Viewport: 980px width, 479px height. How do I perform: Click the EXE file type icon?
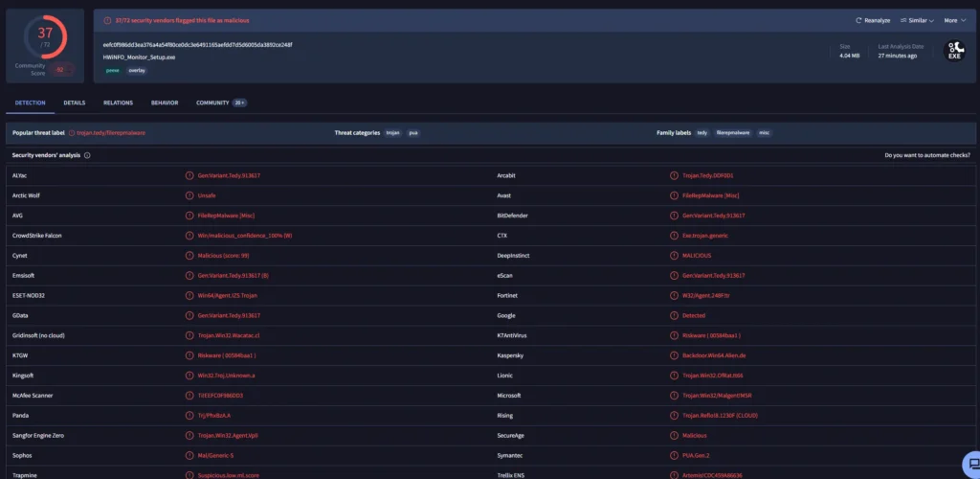pyautogui.click(x=953, y=51)
